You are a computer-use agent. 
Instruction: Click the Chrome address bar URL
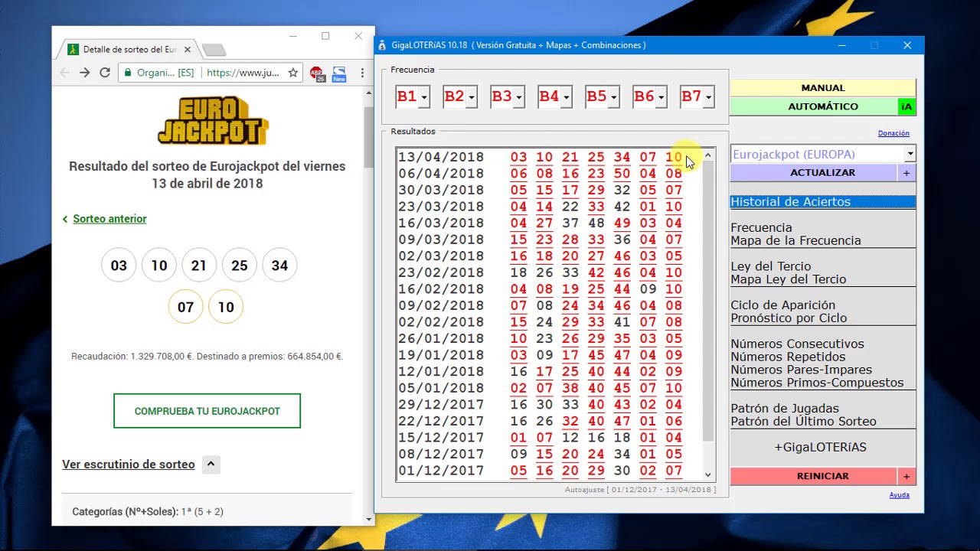[x=243, y=73]
